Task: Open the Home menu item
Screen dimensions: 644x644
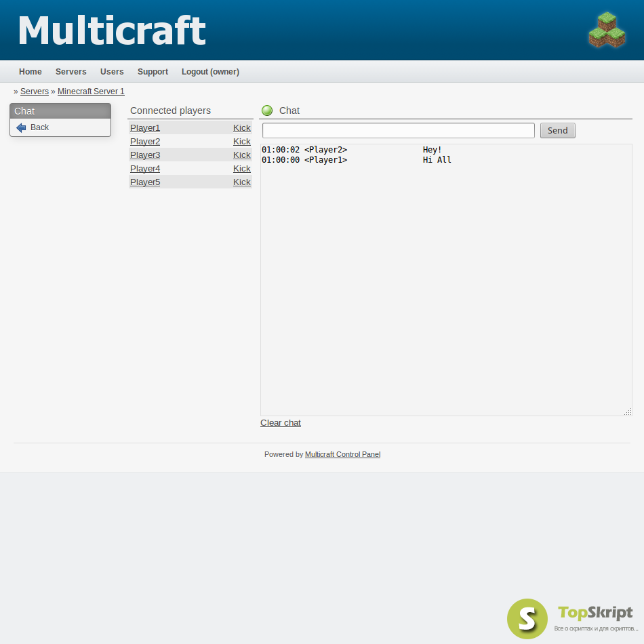Action: [x=31, y=71]
